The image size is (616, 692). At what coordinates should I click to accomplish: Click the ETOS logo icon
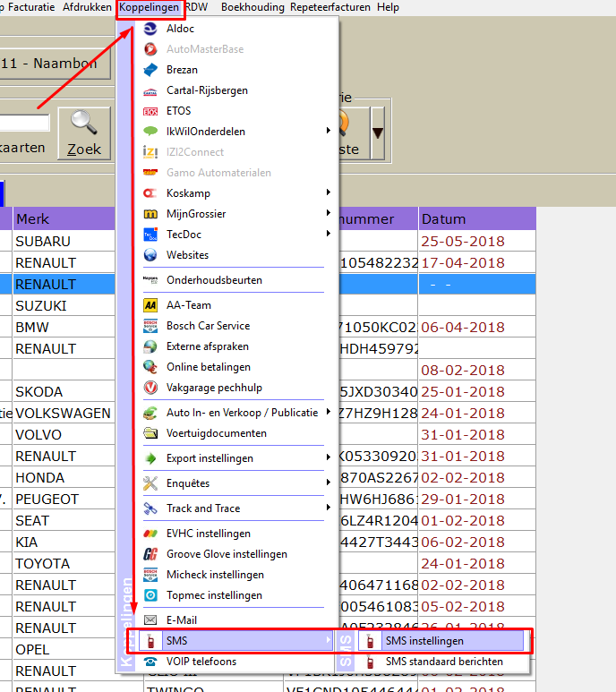pos(150,111)
